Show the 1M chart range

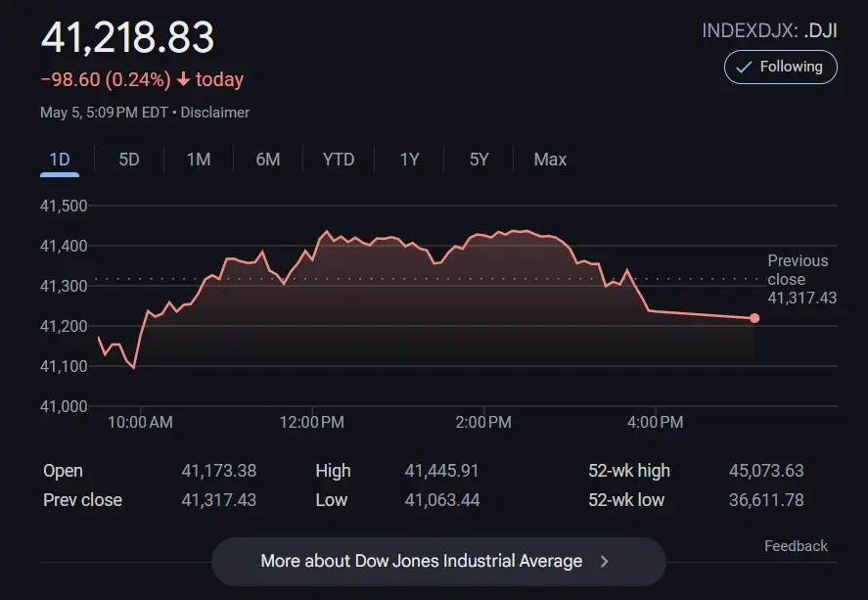click(199, 160)
